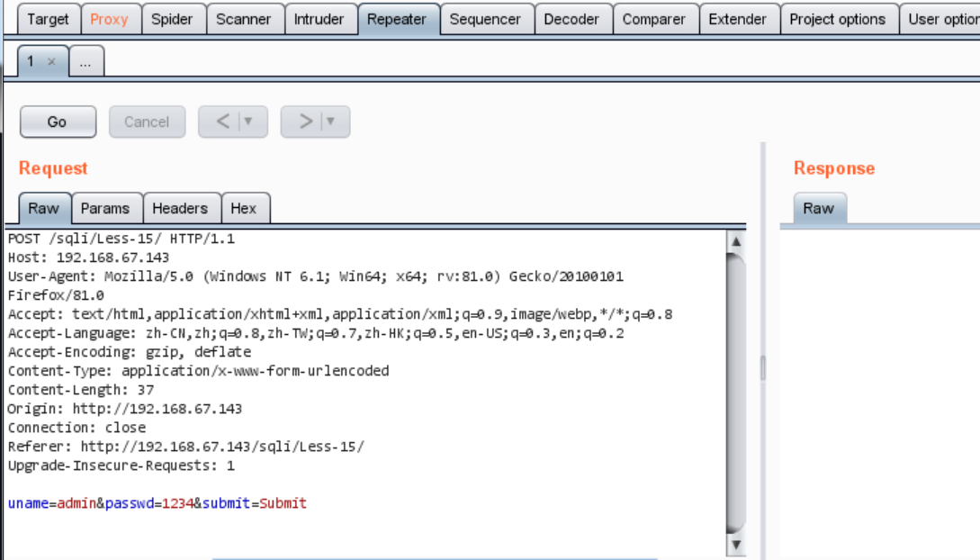Select the Repeater tab
This screenshot has height=560, width=980.
(x=397, y=20)
